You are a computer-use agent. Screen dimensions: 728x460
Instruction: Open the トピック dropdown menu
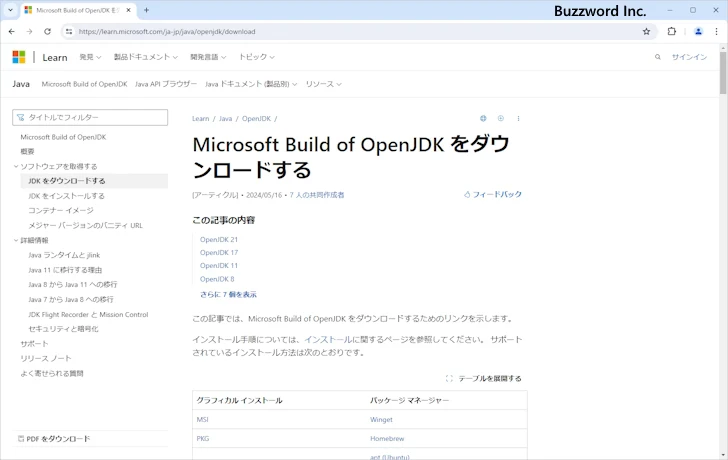pyautogui.click(x=257, y=57)
